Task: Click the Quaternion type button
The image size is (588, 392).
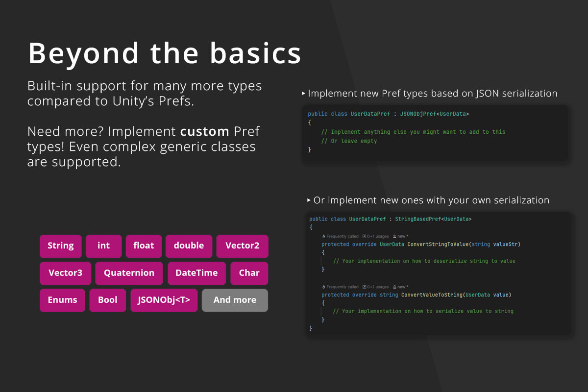Action: tap(129, 273)
